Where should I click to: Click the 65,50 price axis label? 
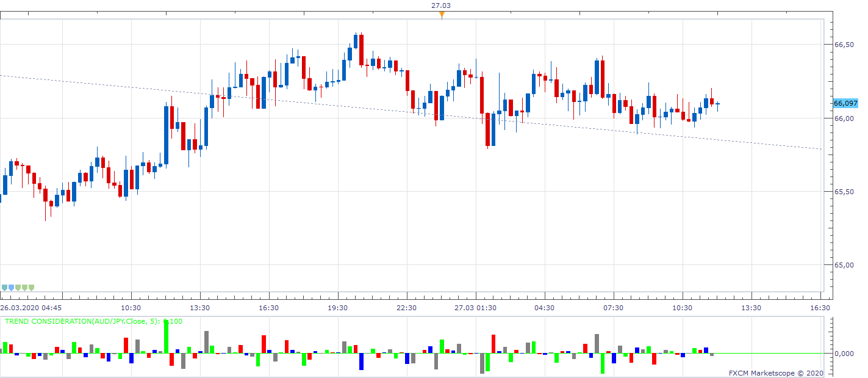point(844,192)
